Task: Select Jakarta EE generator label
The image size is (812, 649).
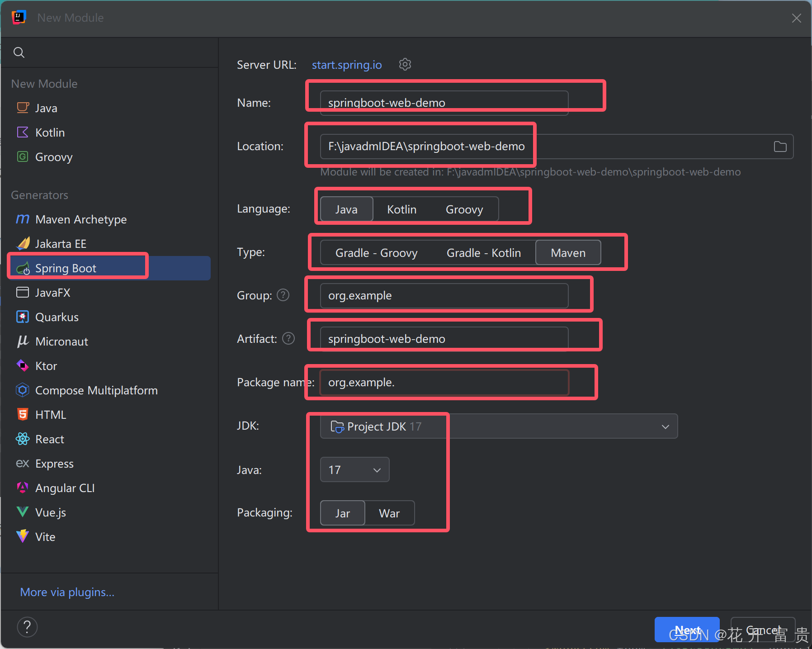Action: 61,243
